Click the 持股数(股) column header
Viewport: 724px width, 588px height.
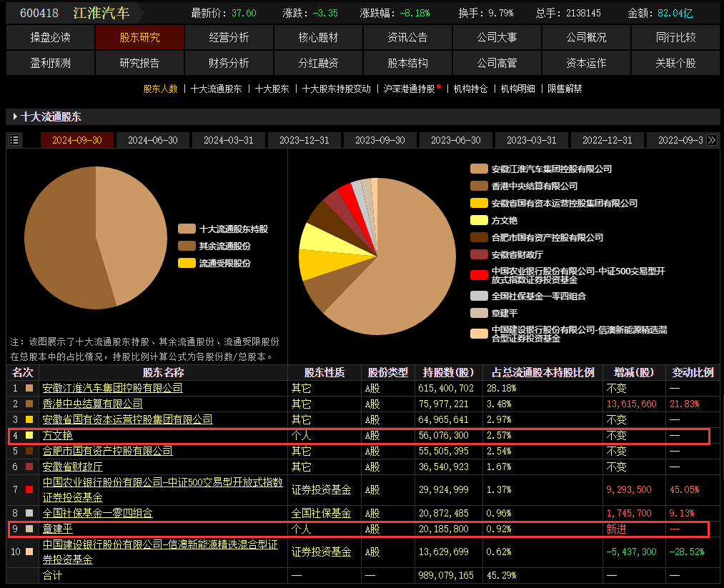pyautogui.click(x=448, y=372)
